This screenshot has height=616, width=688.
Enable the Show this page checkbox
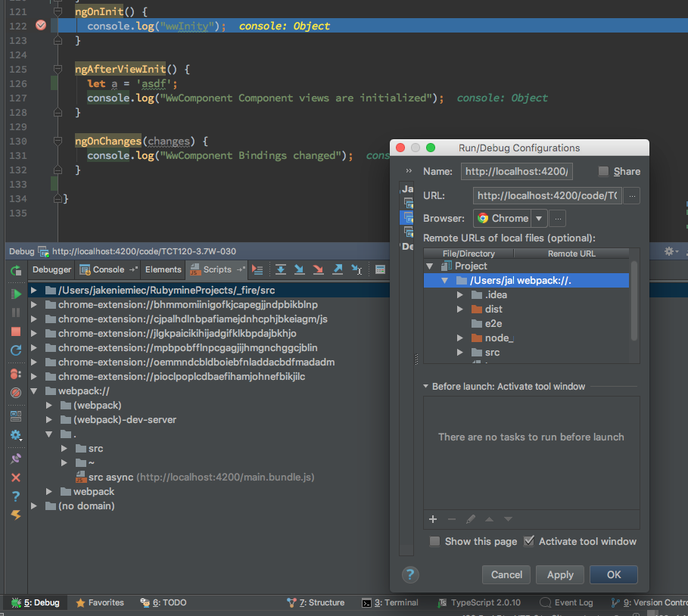[434, 541]
